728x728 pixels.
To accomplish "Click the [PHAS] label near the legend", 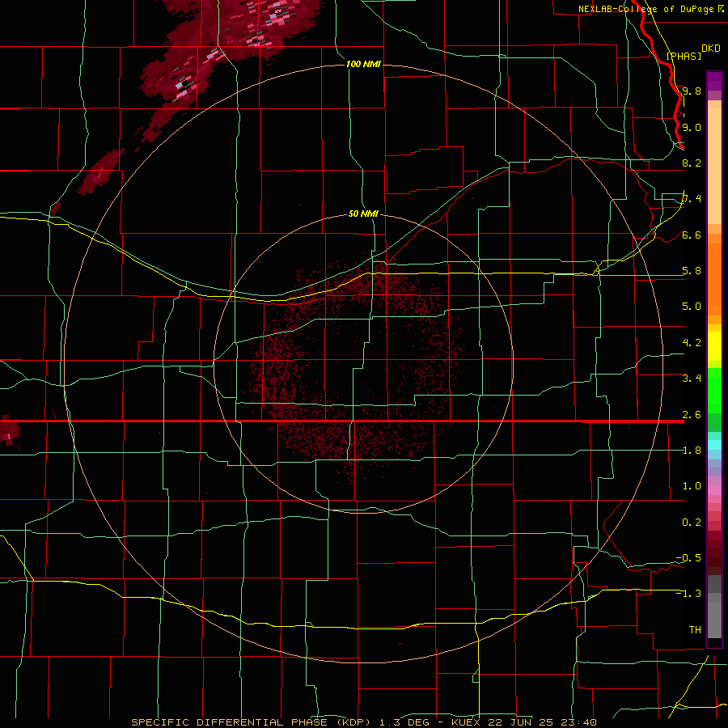I will [x=684, y=57].
